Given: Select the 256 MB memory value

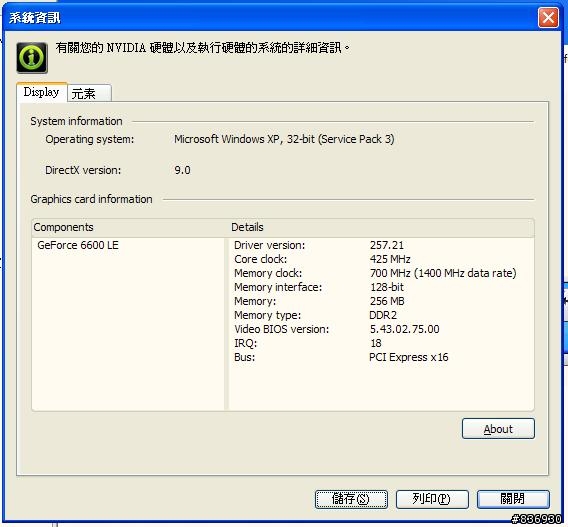Looking at the screenshot, I should coord(387,301).
